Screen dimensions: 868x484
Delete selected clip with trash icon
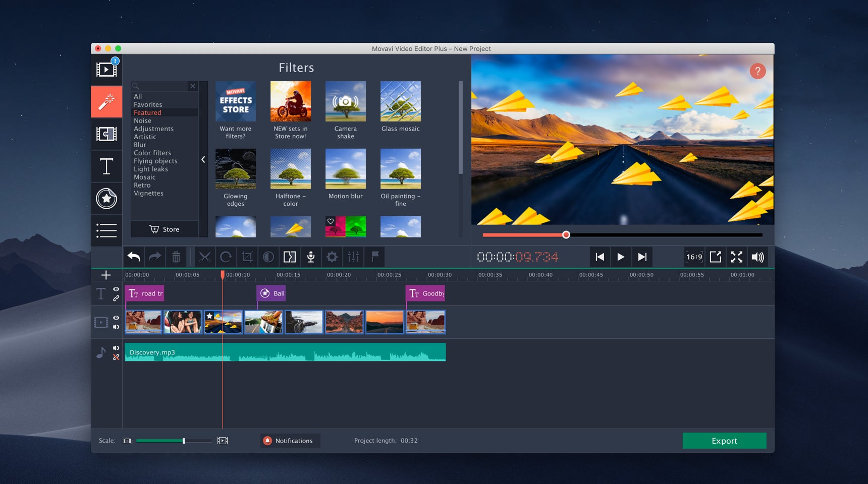(x=176, y=257)
